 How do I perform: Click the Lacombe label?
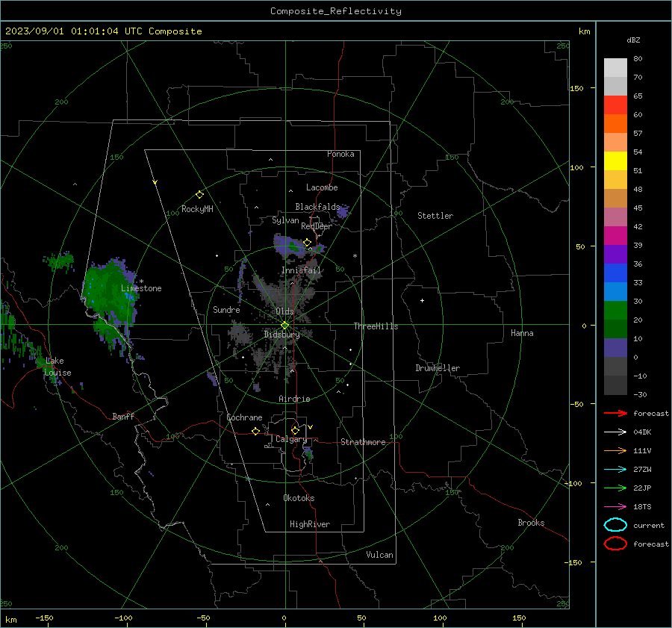click(x=322, y=187)
